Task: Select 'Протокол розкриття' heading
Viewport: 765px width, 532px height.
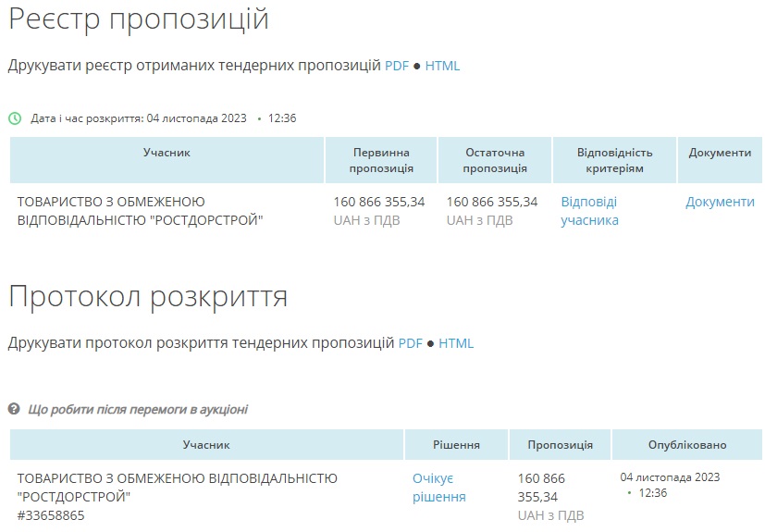Action: tap(148, 297)
